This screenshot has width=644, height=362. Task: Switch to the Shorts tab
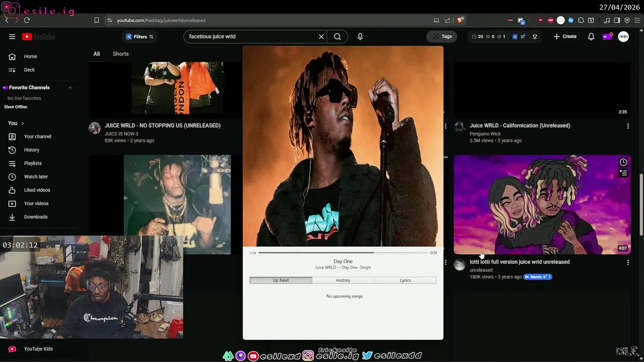(x=121, y=54)
